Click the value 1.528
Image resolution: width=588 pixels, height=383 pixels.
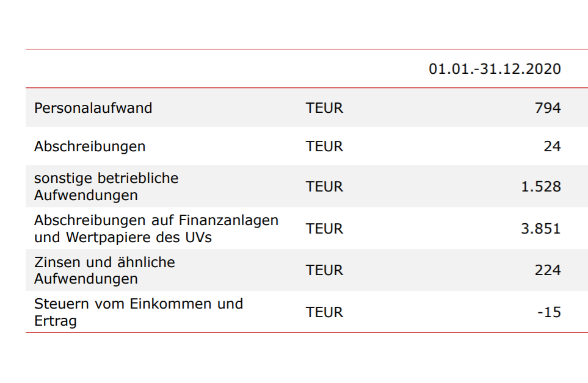point(540,187)
